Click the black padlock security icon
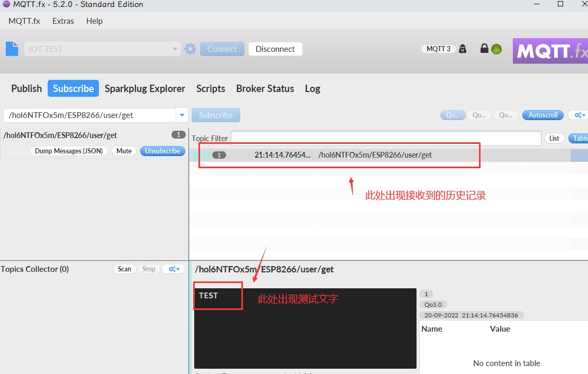Viewport: 588px width, 374px height. click(x=484, y=49)
